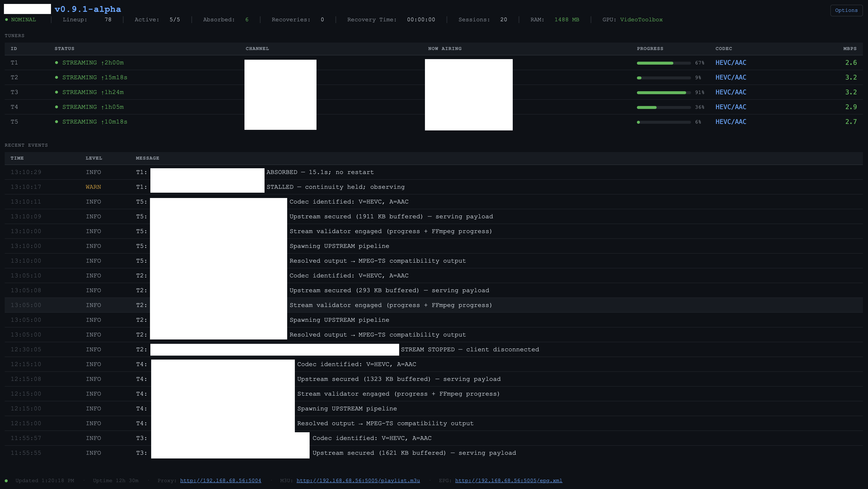868x489 pixels.
Task: Click the event timestamp 12:30:05
Action: (x=26, y=349)
